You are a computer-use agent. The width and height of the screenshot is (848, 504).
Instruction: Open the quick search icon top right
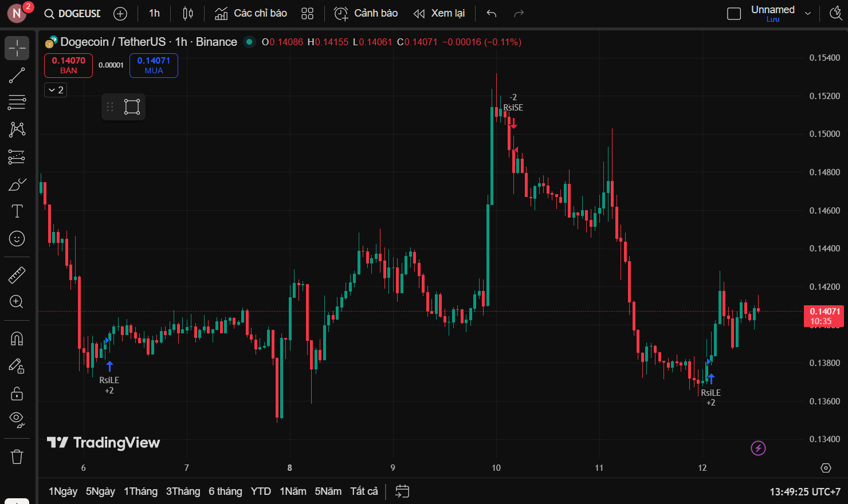pos(836,14)
